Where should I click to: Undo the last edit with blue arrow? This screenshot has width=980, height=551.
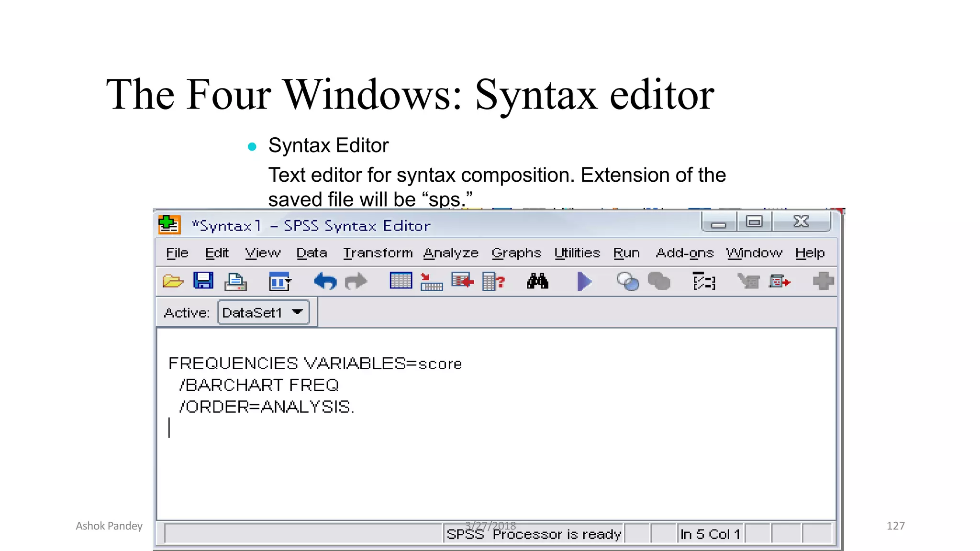click(325, 281)
